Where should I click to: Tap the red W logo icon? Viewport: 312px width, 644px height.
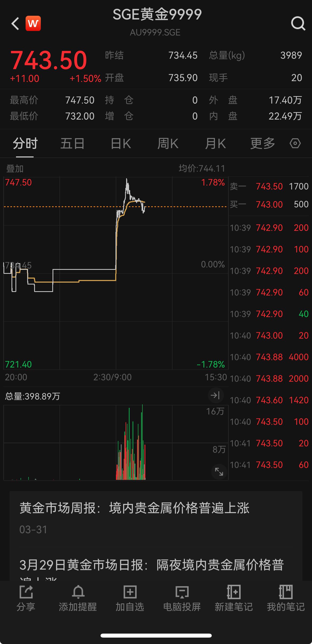(33, 23)
